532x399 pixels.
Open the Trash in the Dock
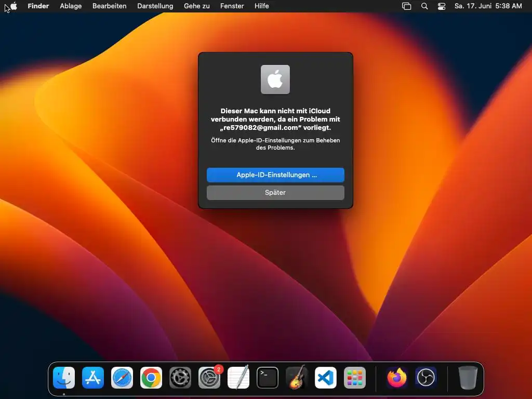click(x=468, y=378)
